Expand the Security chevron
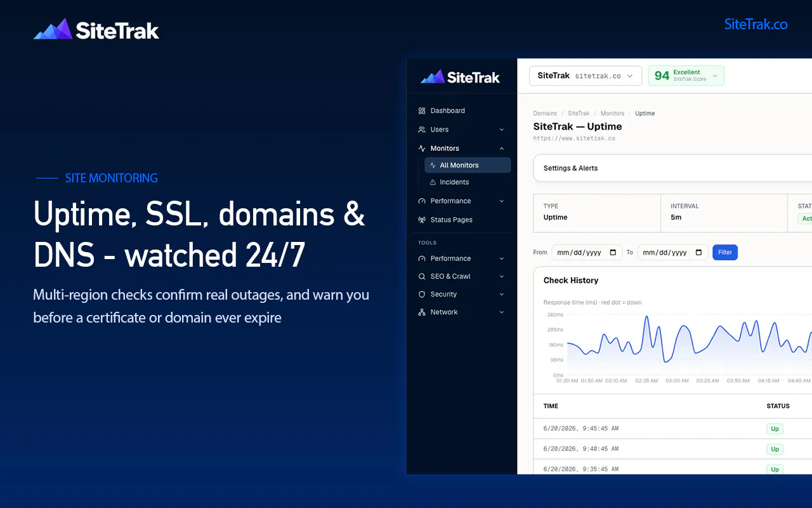812x508 pixels. (x=502, y=295)
